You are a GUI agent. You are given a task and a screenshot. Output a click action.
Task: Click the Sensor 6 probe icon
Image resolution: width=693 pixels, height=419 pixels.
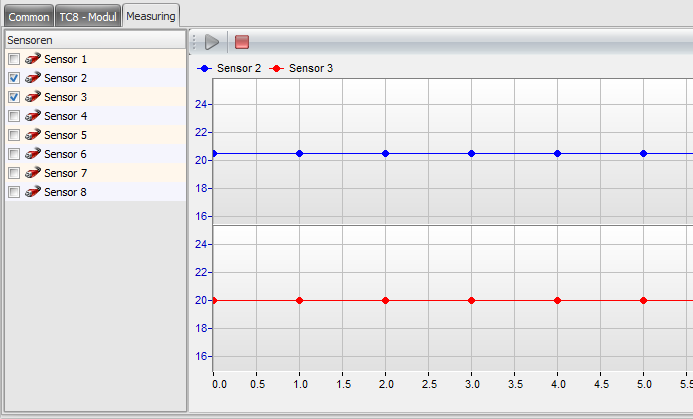click(x=33, y=154)
